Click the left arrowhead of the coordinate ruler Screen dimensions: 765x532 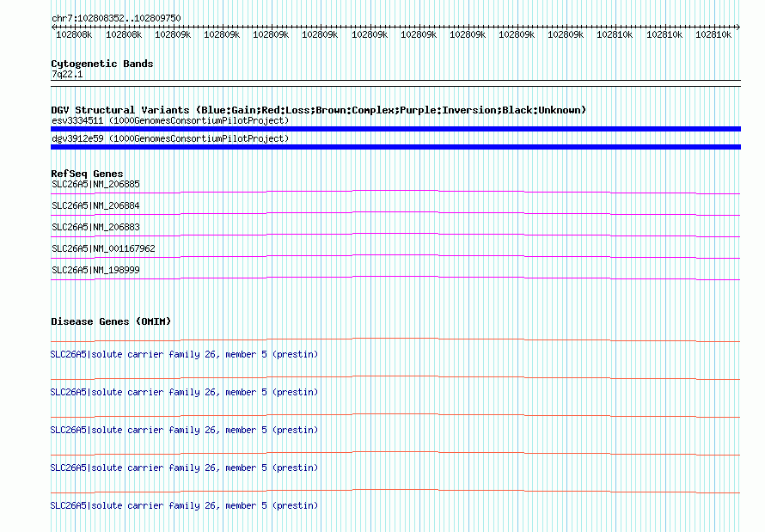[x=53, y=28]
